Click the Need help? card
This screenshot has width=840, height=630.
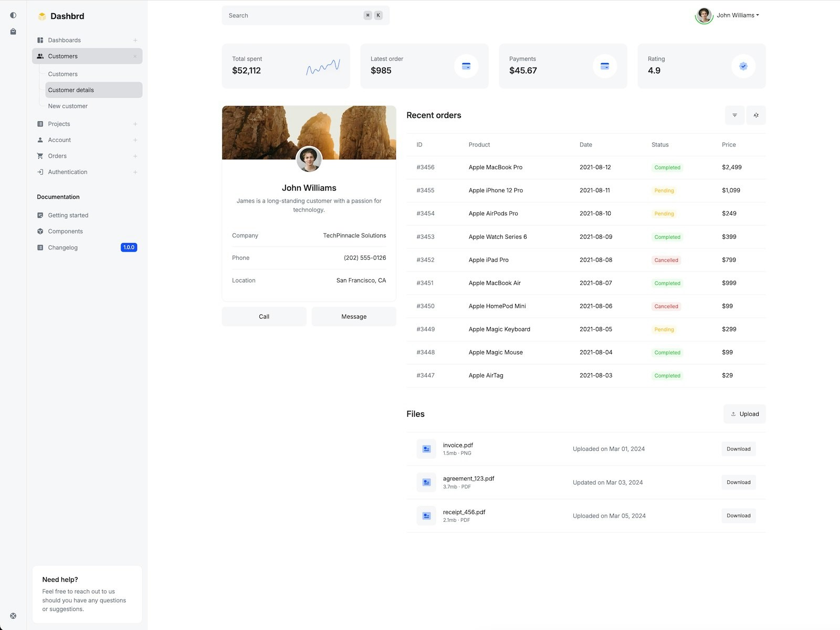[87, 594]
